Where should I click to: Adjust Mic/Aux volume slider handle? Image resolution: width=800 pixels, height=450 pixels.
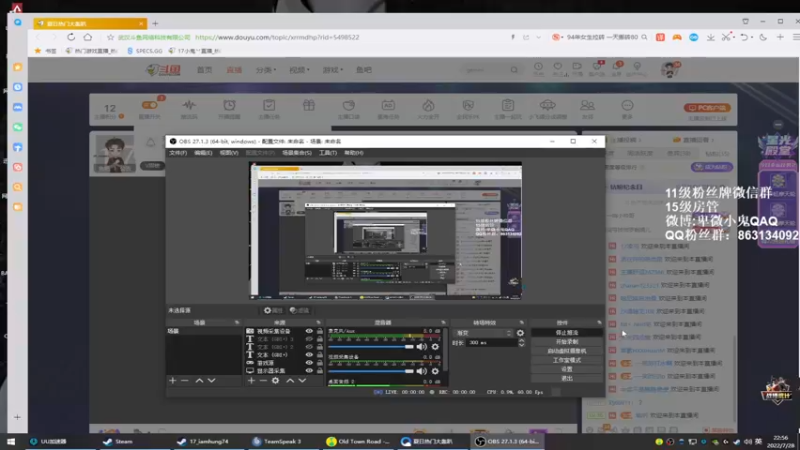click(x=409, y=347)
